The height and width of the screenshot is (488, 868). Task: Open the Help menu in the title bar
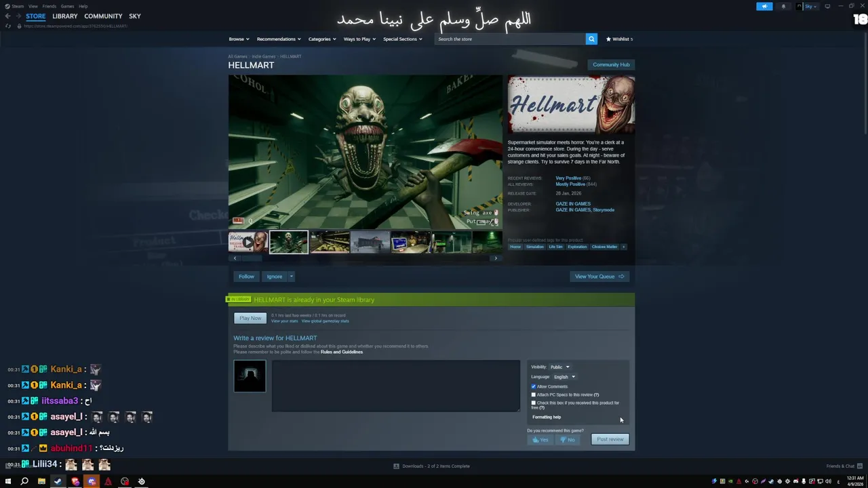coord(83,6)
